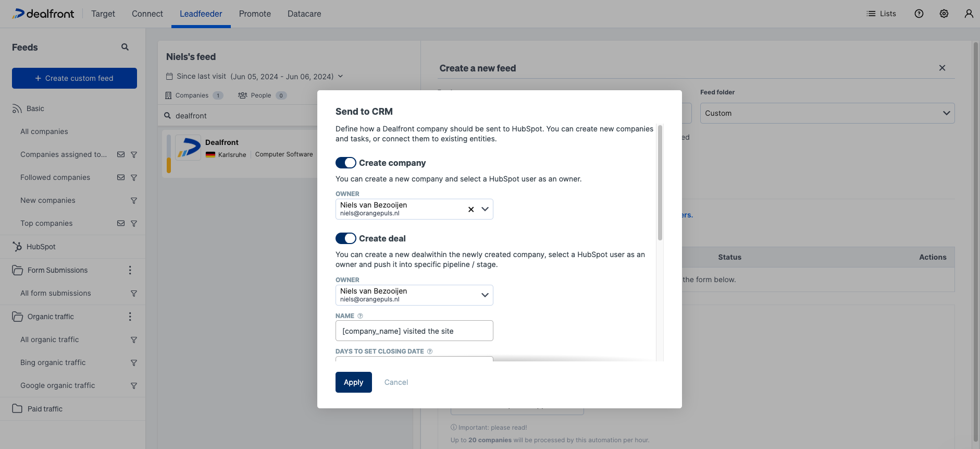Image resolution: width=980 pixels, height=449 pixels.
Task: Switch to the Target tab
Action: (103, 14)
